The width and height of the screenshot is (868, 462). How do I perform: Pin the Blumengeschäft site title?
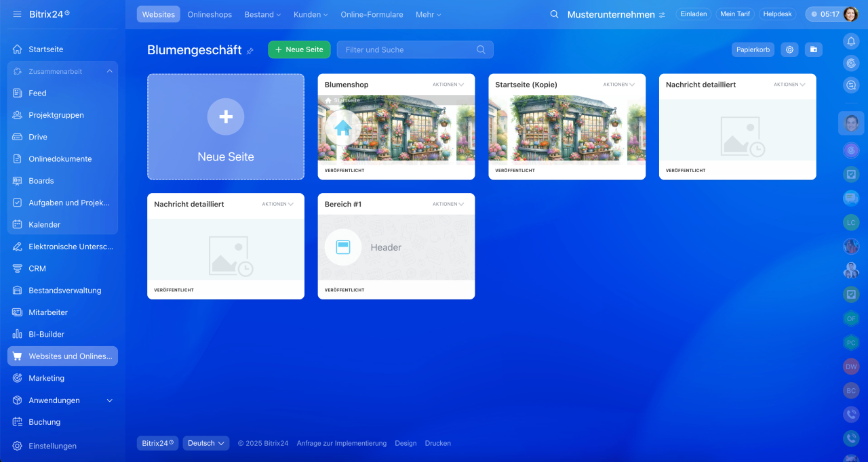tap(250, 51)
